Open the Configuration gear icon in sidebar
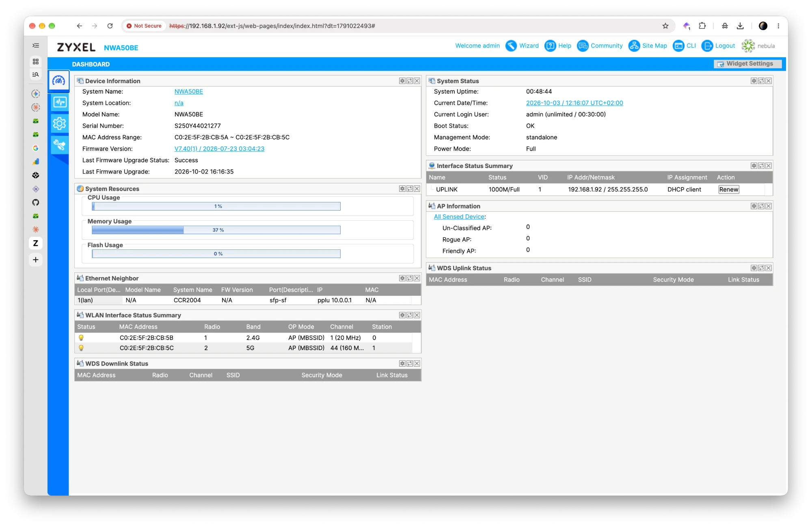The width and height of the screenshot is (812, 527). pos(59,123)
